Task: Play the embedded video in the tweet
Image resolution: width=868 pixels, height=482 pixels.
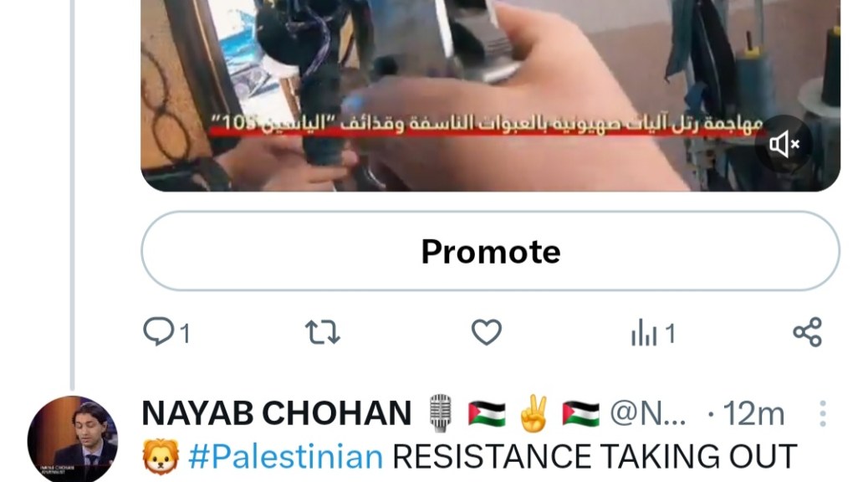Action: (x=491, y=95)
